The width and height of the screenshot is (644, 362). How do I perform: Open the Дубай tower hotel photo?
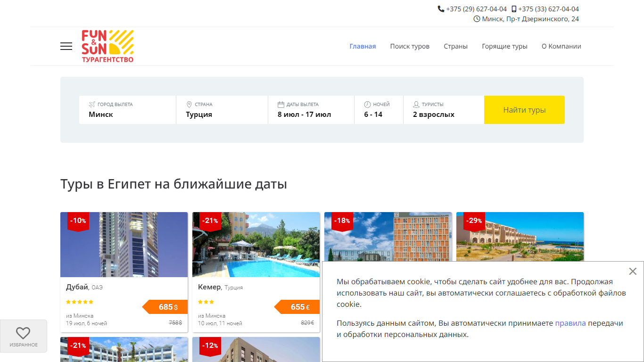(x=124, y=245)
